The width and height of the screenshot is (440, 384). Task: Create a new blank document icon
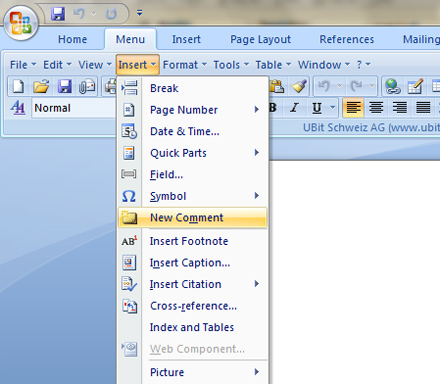pos(18,86)
